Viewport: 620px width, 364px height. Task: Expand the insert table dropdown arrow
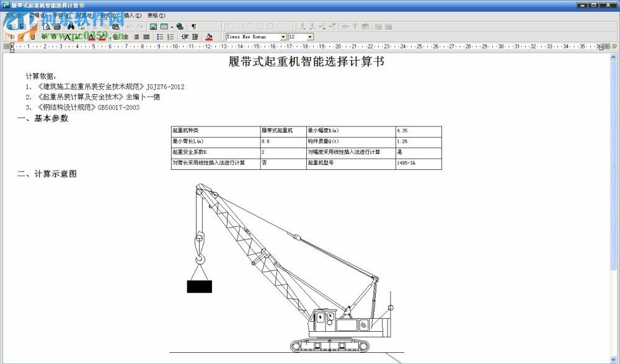[x=172, y=26]
